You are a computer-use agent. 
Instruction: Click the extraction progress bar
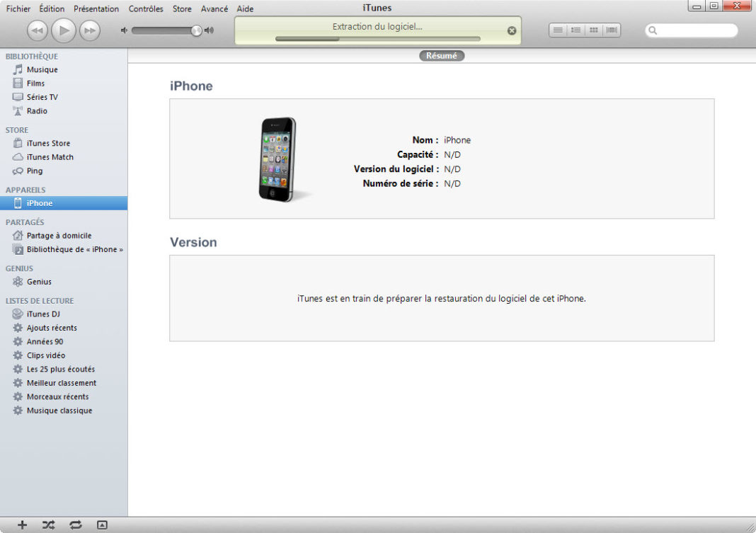click(x=377, y=38)
